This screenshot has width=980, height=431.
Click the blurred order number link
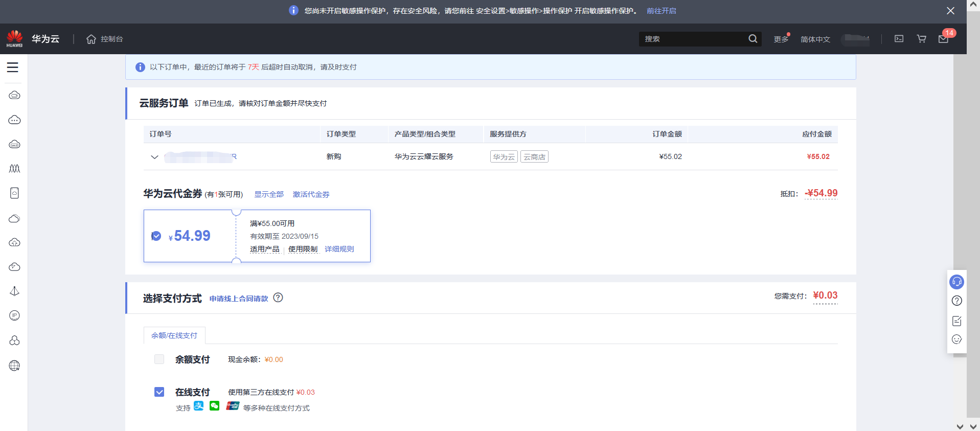point(200,156)
